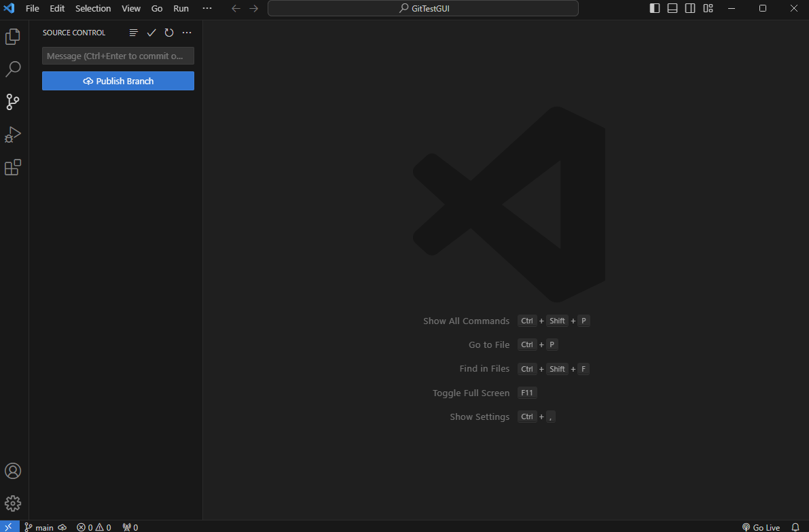The width and height of the screenshot is (809, 532).
Task: Open the Edit menu
Action: point(57,8)
